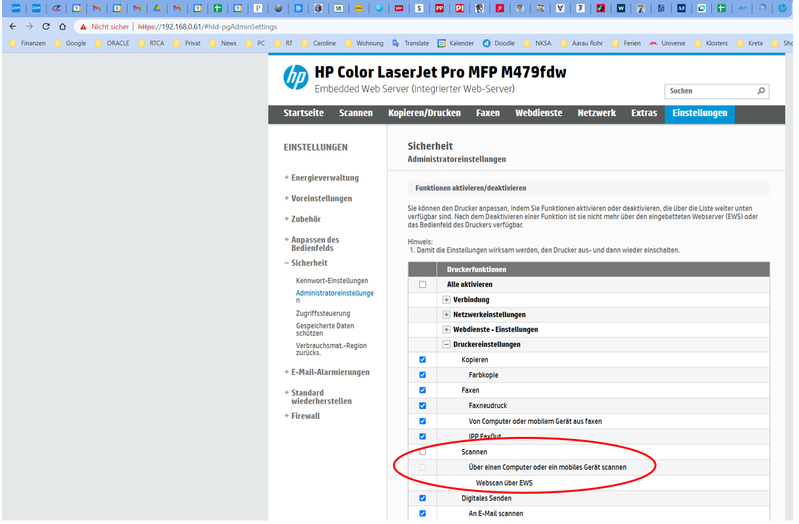
Task: Uncheck the Farbkopie checkbox
Action: click(x=422, y=375)
